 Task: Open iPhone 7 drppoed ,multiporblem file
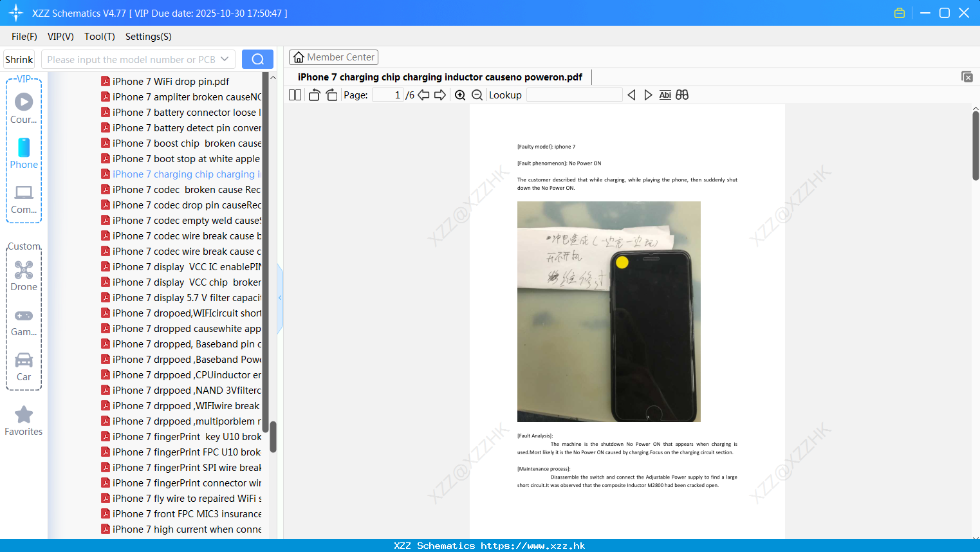point(181,421)
